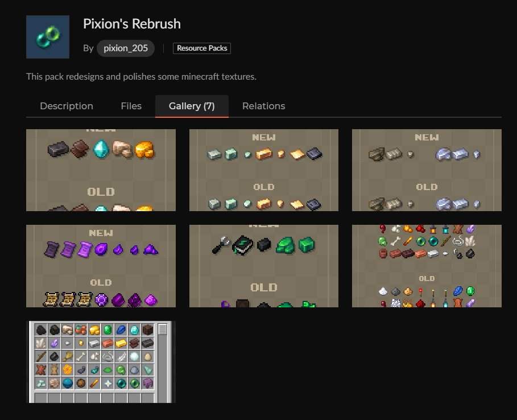The image size is (517, 420).
Task: Select the Gallery (7) tab
Action: pyautogui.click(x=192, y=106)
